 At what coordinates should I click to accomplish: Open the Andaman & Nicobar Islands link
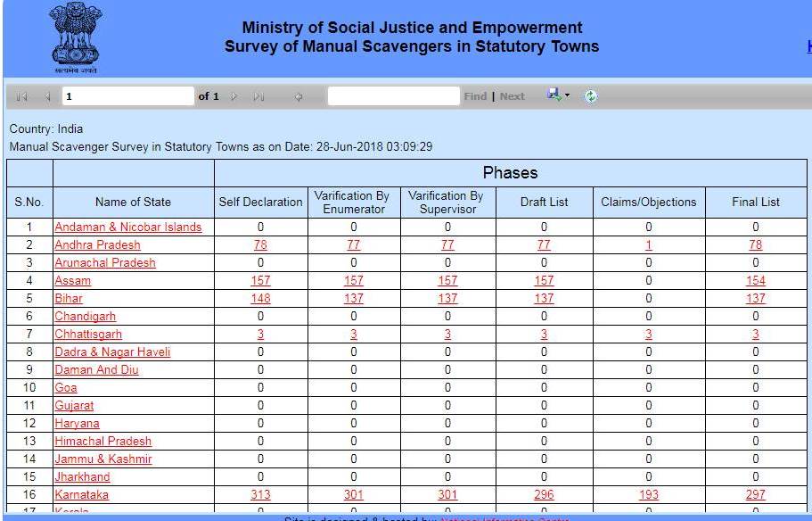coord(128,227)
